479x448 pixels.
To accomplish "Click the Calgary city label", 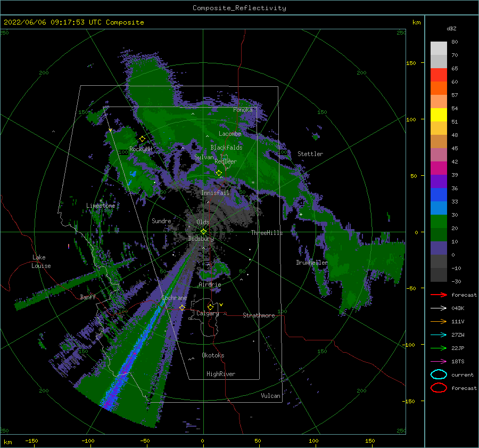I will pos(208,313).
